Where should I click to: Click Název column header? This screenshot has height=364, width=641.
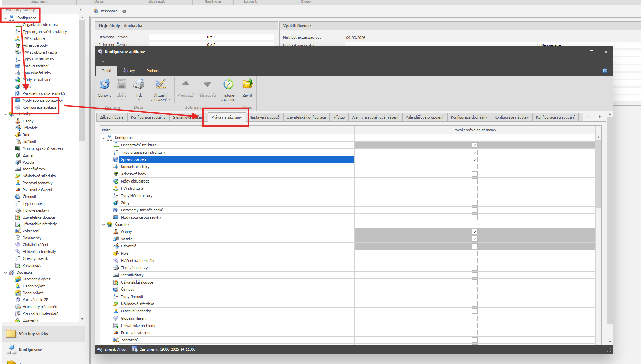[x=227, y=130]
